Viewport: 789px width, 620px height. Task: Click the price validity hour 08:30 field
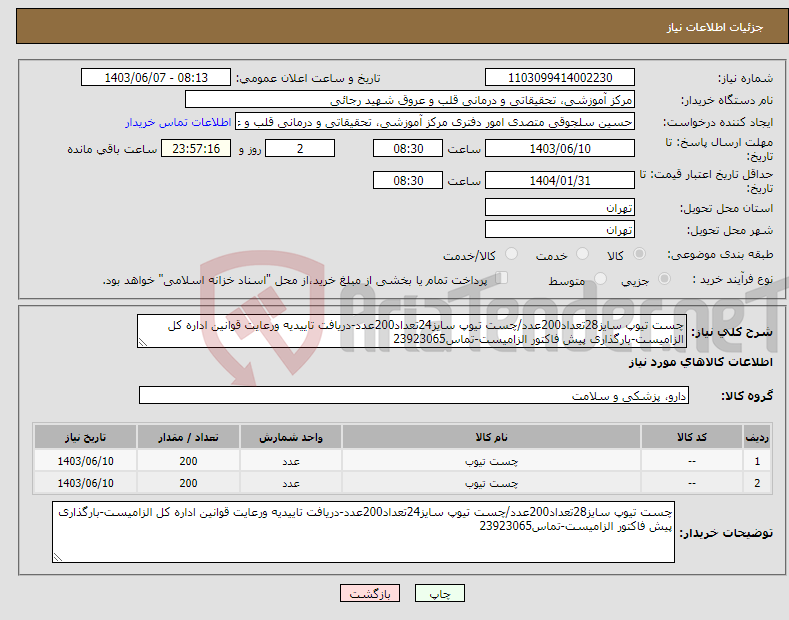point(408,180)
